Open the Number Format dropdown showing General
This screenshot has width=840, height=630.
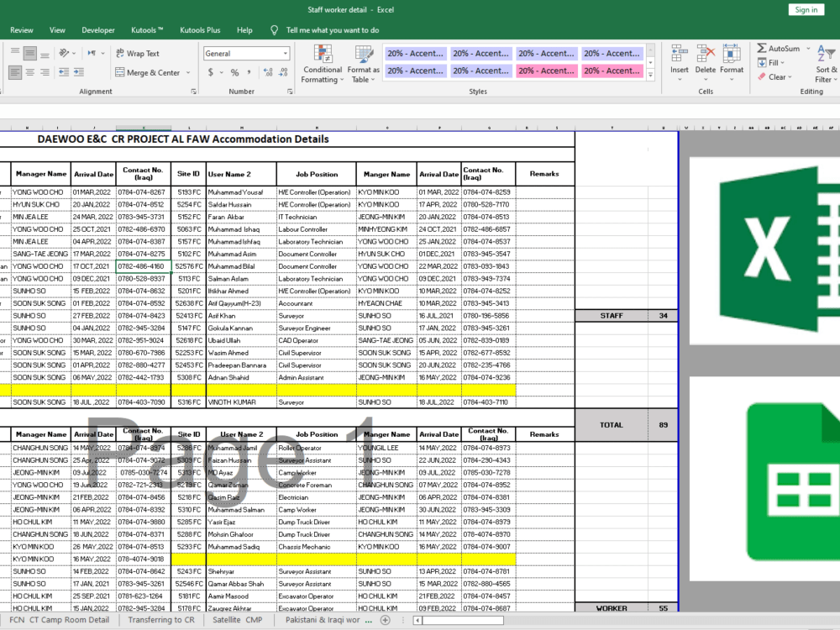pos(246,53)
